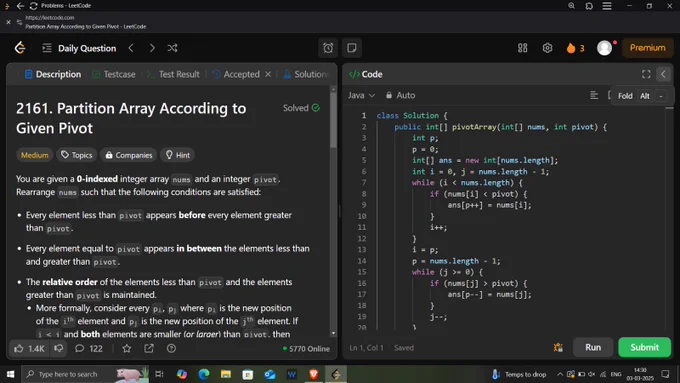Open the browser zoom magnifier icon

click(x=572, y=6)
